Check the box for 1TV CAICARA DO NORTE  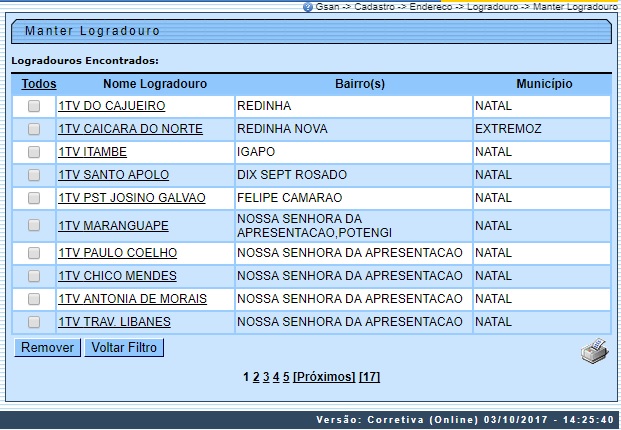tap(34, 129)
